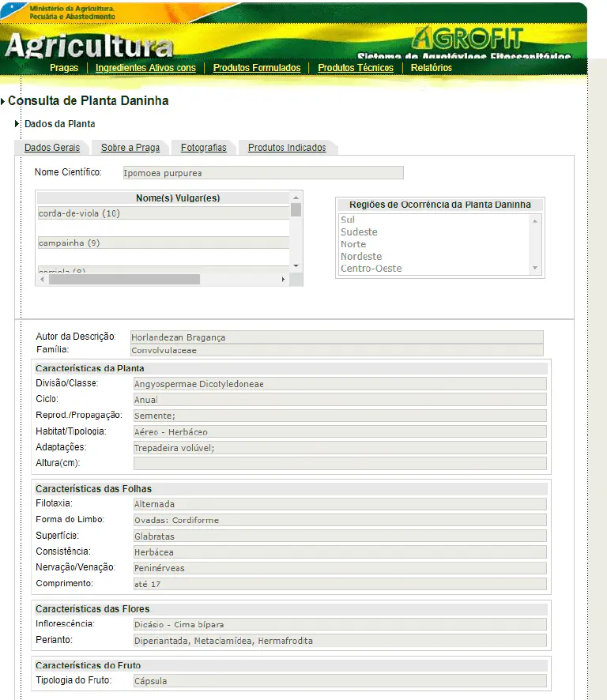Click the Agrofit logo
The height and width of the screenshot is (700, 607).
(x=467, y=39)
